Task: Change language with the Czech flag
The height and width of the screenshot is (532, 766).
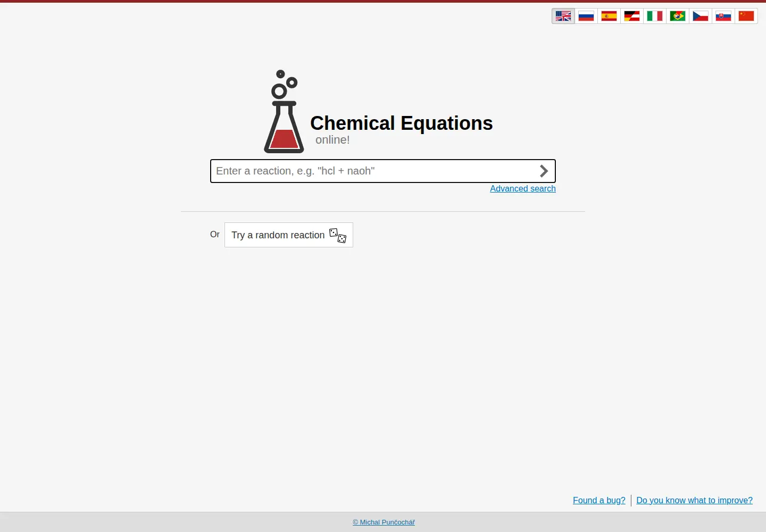Action: tap(701, 16)
